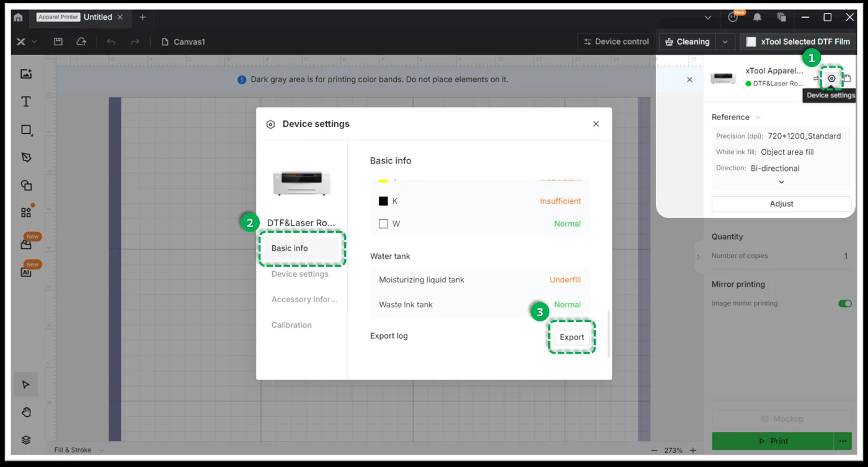The width and height of the screenshot is (868, 467).
Task: Open the multi-window icon in title bar
Action: 781,17
